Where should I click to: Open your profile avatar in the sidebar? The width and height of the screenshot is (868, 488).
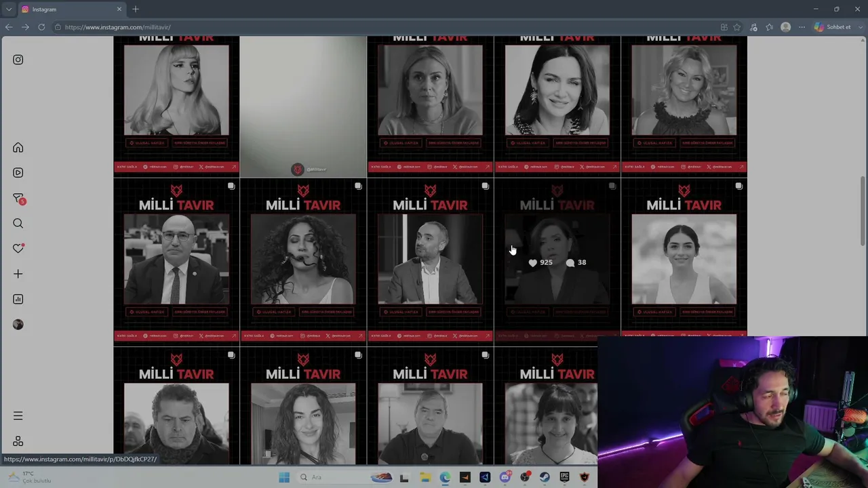point(18,325)
